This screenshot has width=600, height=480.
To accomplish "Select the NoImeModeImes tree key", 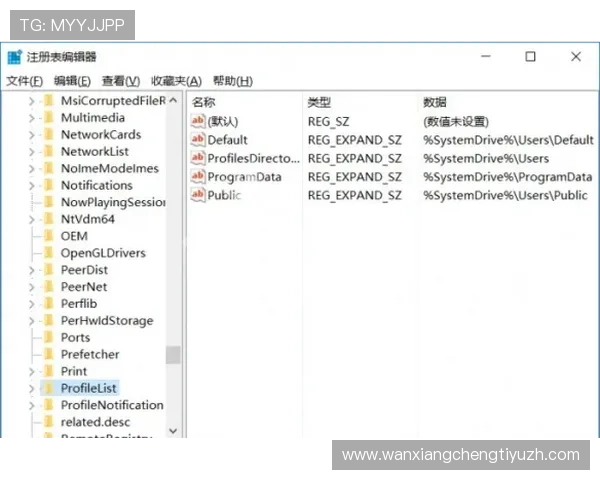I will [x=110, y=168].
